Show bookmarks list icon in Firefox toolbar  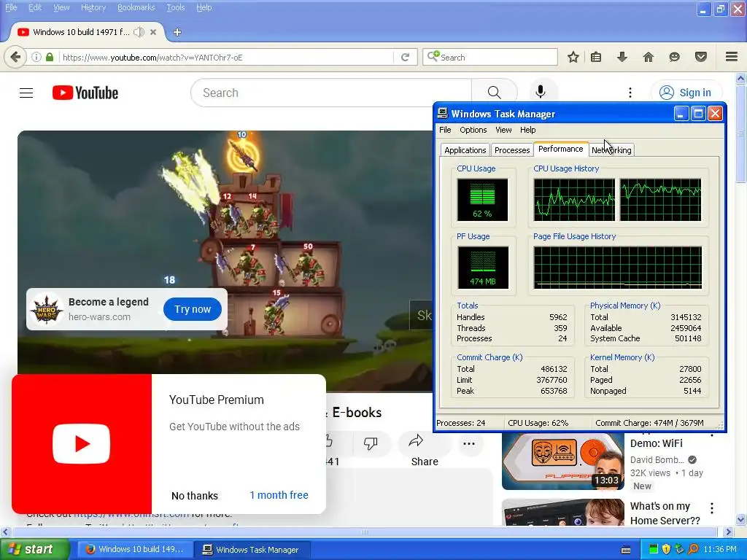click(596, 57)
